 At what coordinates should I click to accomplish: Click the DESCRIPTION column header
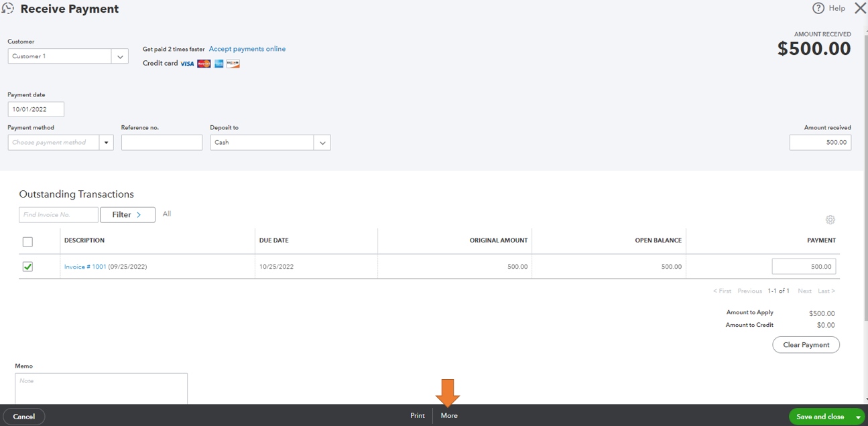click(84, 240)
